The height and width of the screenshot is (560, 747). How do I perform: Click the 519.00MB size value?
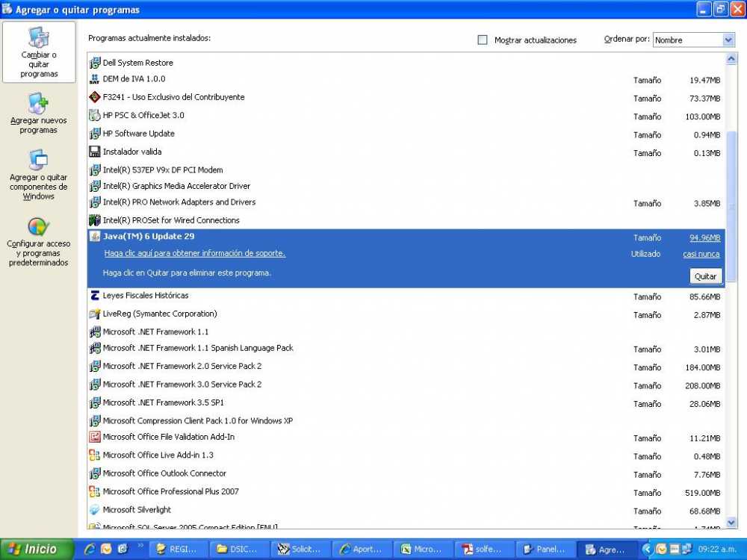tap(703, 493)
